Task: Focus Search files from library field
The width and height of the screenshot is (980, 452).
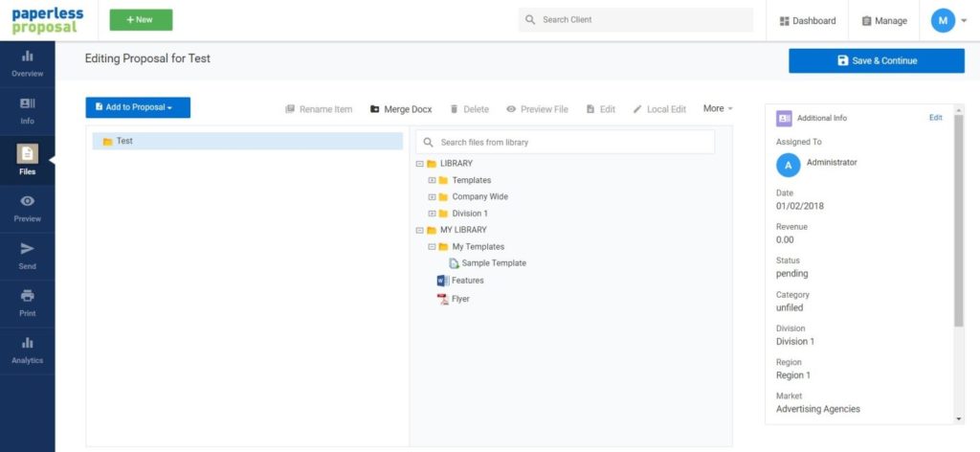Action: (565, 142)
